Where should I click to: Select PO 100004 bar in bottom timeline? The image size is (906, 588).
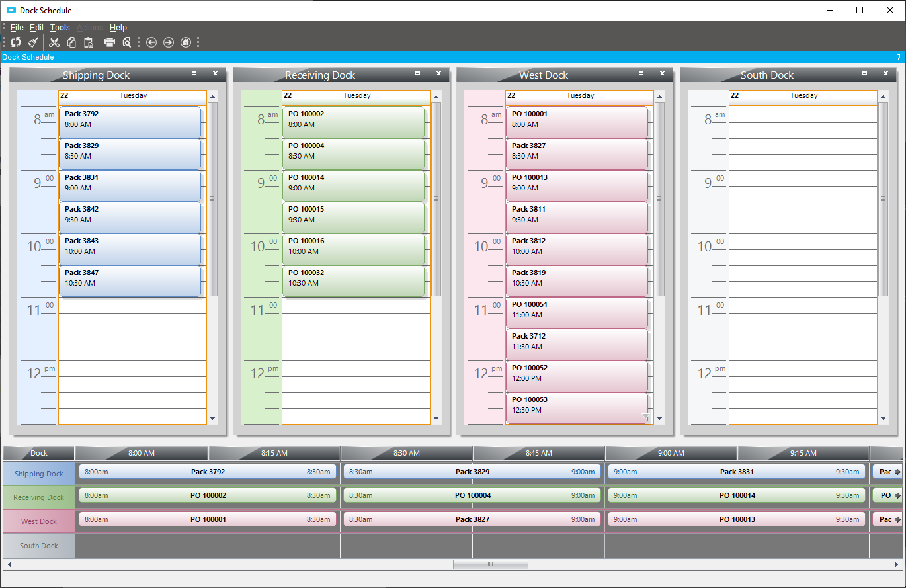click(472, 495)
